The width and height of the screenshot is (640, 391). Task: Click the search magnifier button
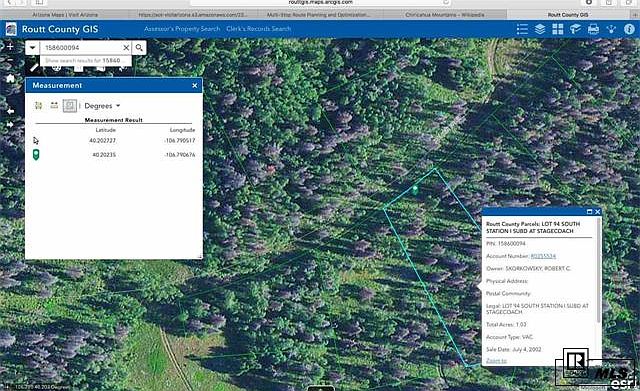click(139, 48)
